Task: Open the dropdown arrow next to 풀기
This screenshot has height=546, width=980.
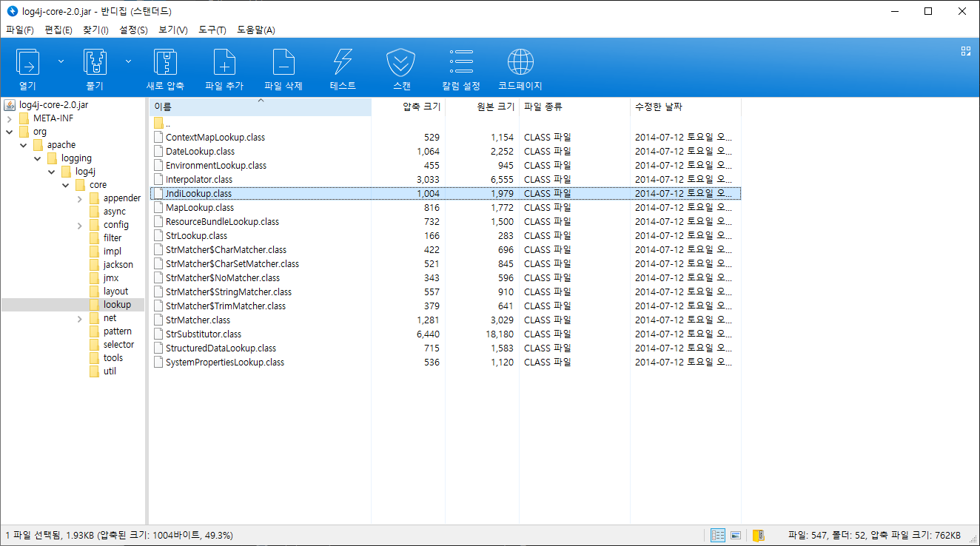Action: point(128,61)
